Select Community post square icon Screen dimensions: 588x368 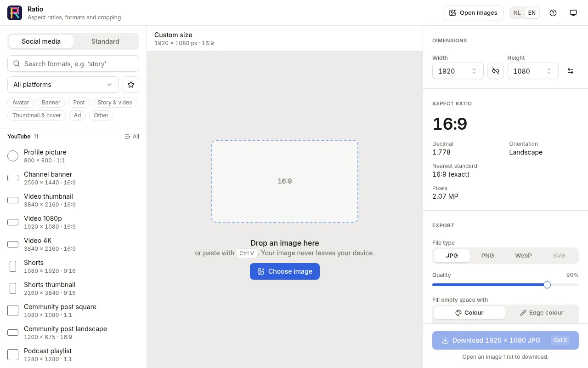coord(13,310)
